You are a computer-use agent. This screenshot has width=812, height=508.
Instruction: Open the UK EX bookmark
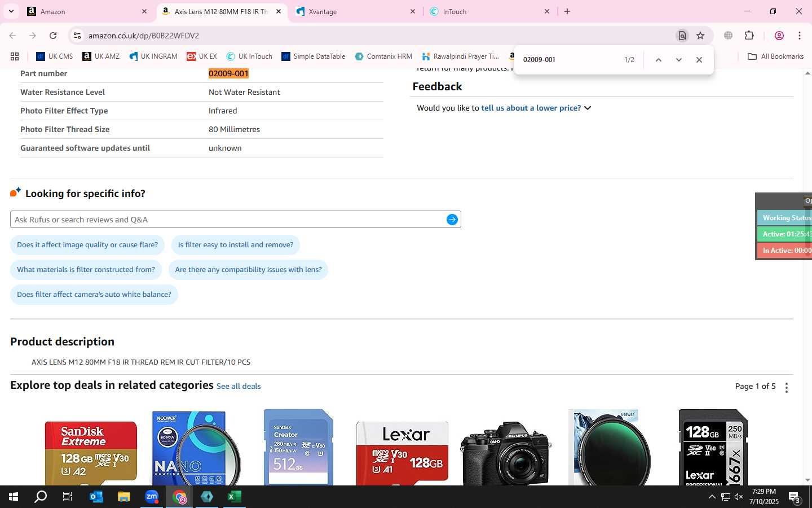point(202,56)
